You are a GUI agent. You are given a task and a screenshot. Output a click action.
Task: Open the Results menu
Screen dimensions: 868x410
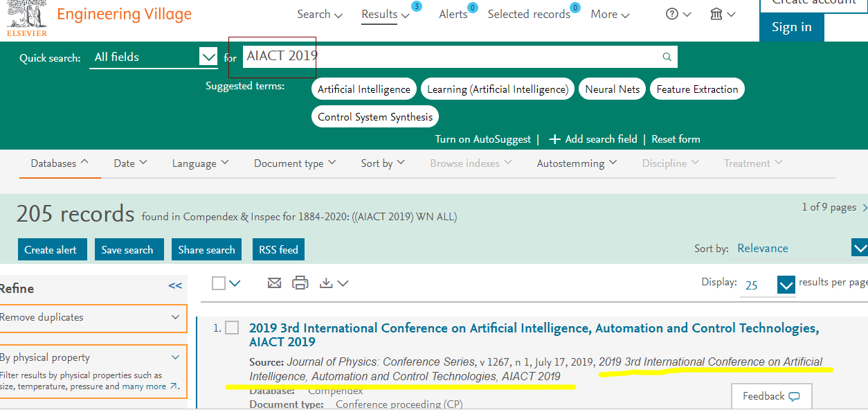click(386, 15)
